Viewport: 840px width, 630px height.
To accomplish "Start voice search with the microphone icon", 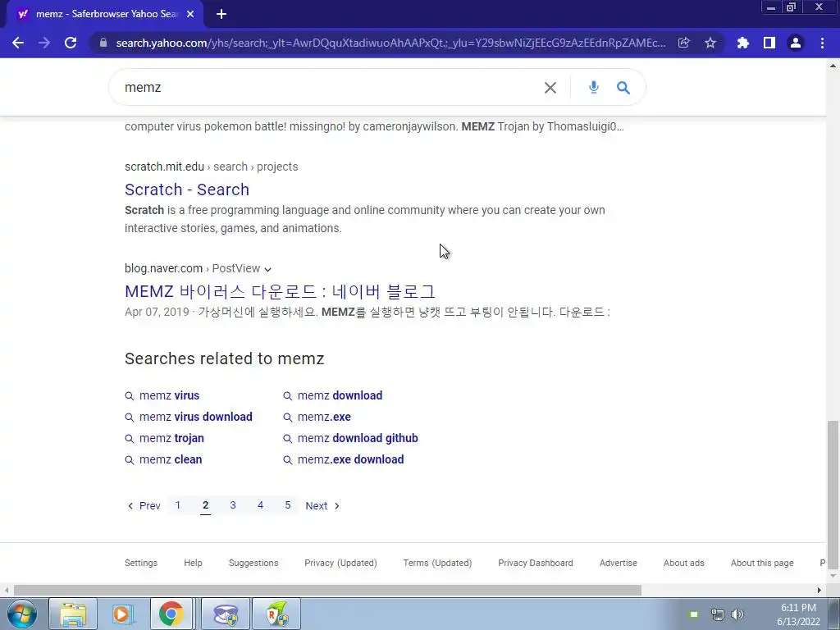I will [594, 87].
